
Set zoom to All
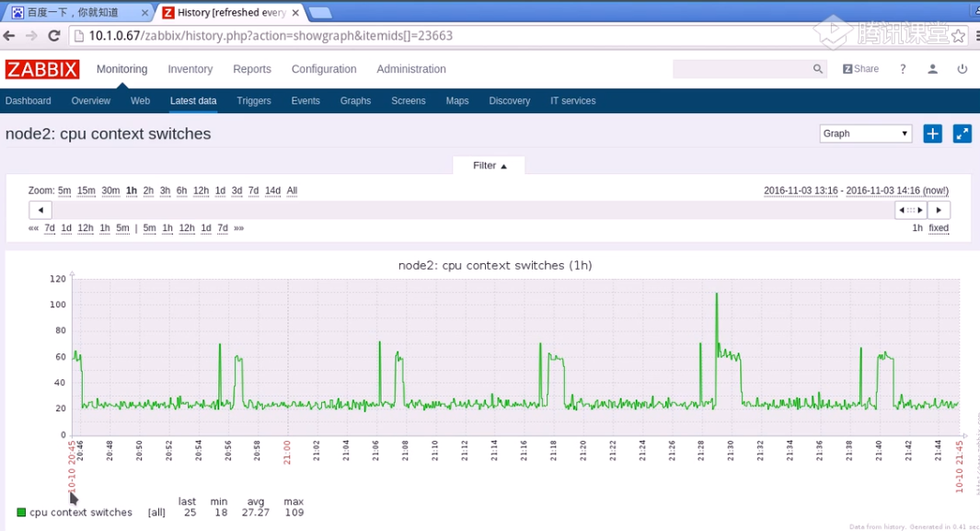(x=292, y=190)
